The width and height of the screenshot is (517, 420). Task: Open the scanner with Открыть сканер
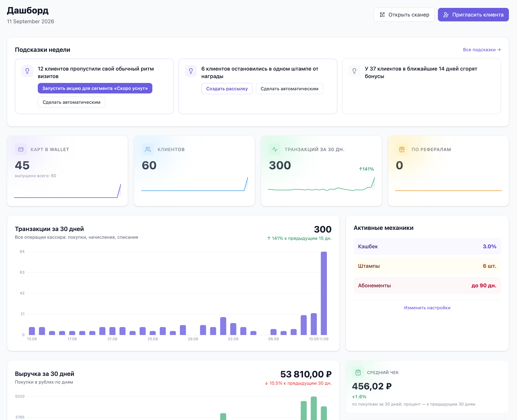(x=404, y=15)
